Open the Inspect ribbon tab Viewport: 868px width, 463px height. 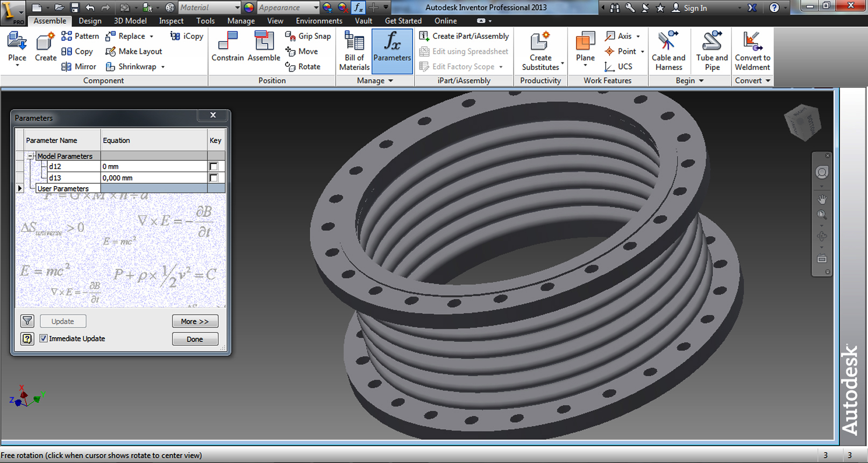coord(171,21)
